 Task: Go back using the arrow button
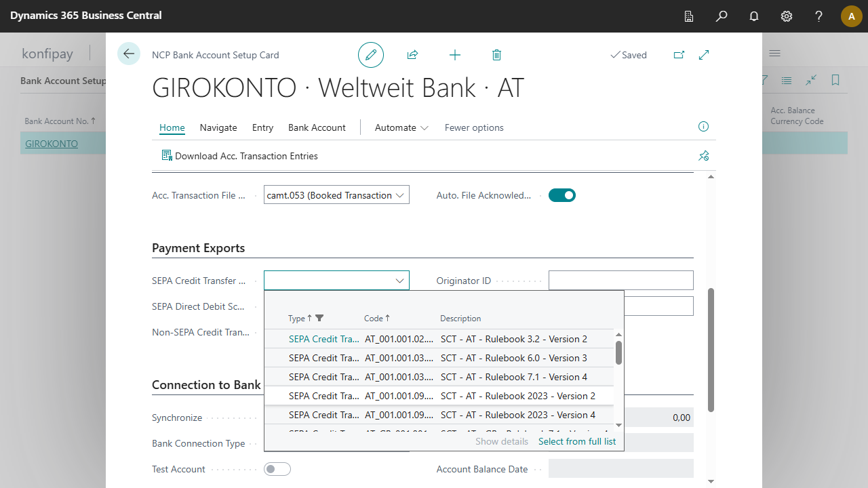[129, 54]
